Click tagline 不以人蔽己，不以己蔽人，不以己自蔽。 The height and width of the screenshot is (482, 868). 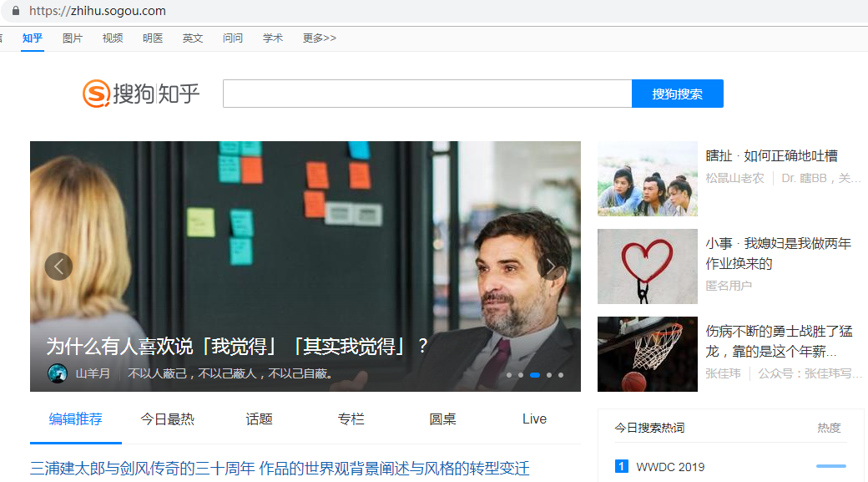230,374
